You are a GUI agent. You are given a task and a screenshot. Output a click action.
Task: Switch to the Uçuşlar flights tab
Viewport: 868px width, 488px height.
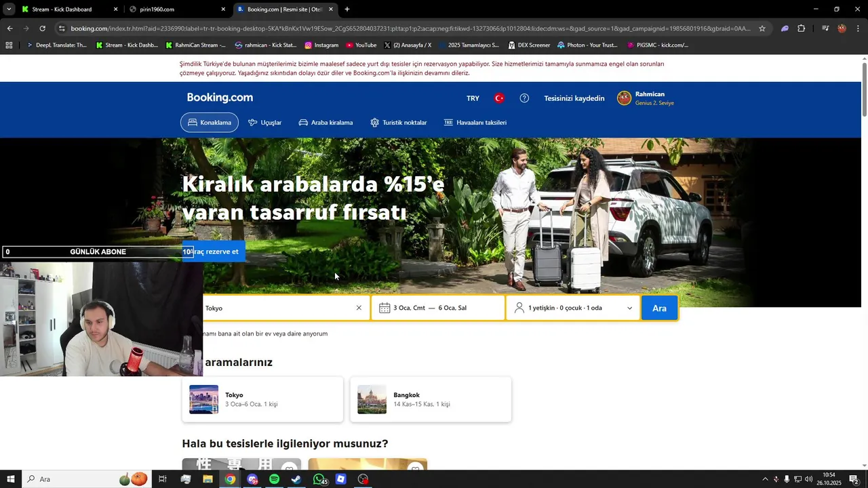pos(264,123)
